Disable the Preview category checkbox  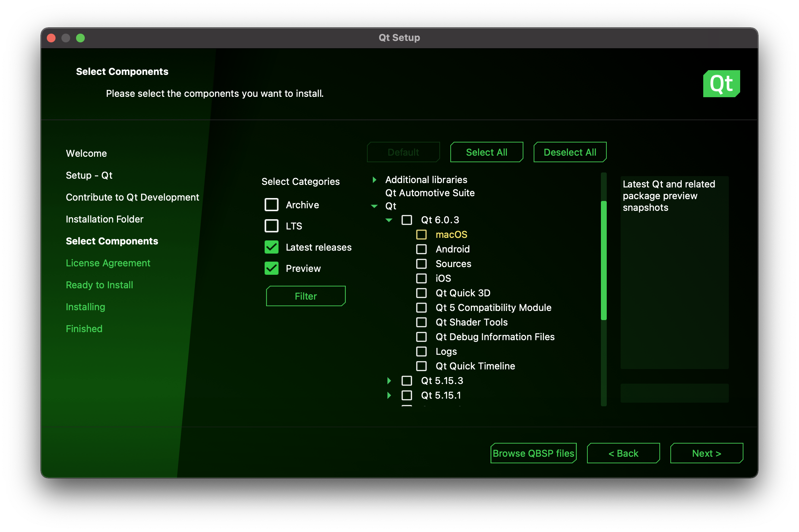point(272,268)
